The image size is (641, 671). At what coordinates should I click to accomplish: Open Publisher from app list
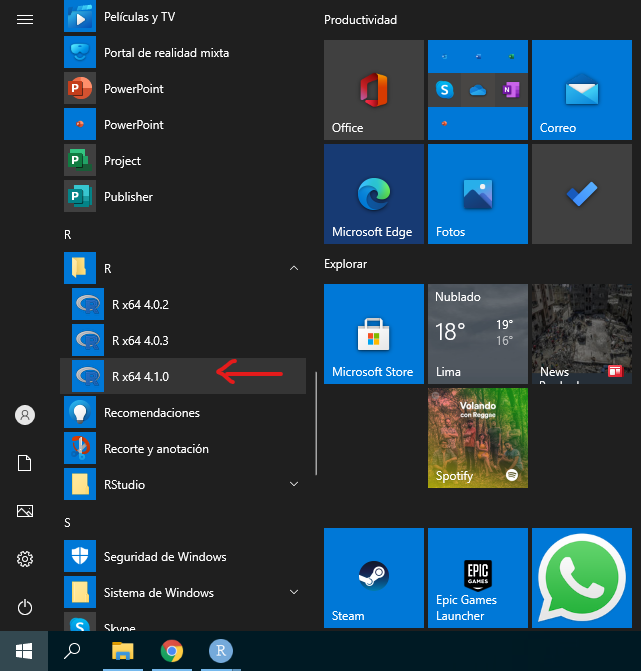tap(184, 196)
